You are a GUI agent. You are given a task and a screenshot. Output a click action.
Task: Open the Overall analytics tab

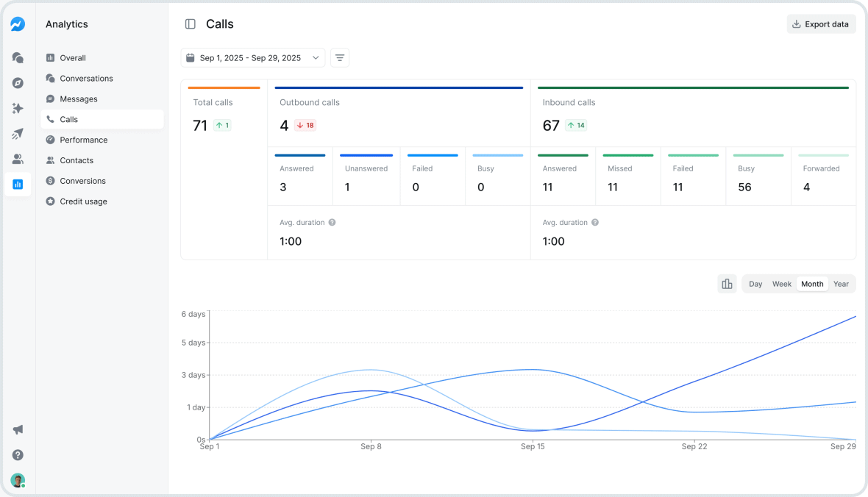click(74, 57)
